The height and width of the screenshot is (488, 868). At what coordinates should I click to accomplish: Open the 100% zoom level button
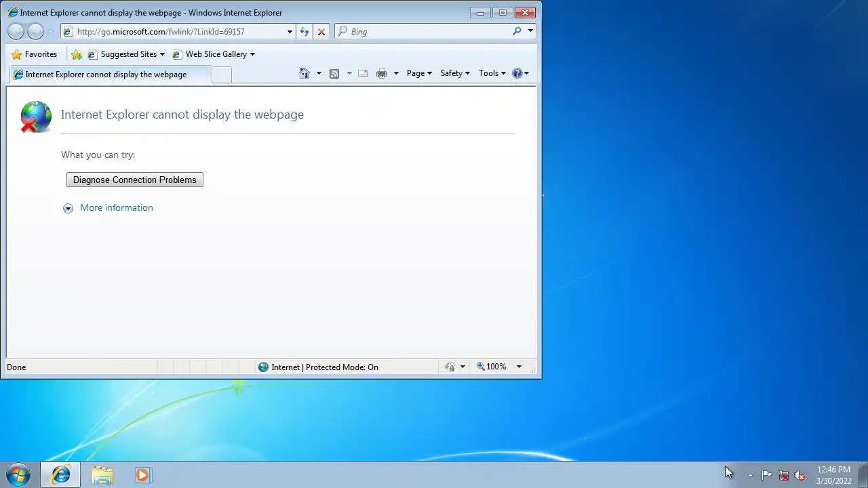492,367
